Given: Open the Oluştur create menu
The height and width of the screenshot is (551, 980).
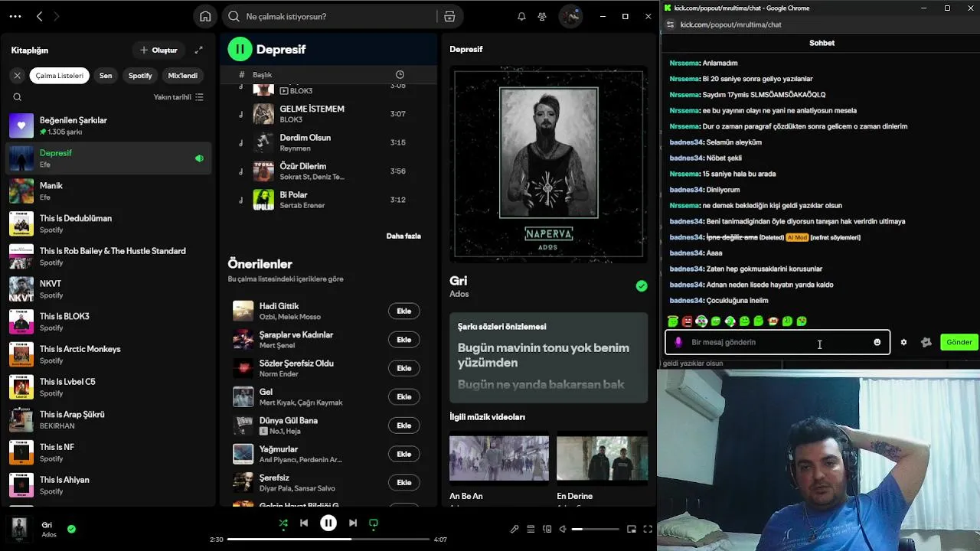Looking at the screenshot, I should coord(158,50).
